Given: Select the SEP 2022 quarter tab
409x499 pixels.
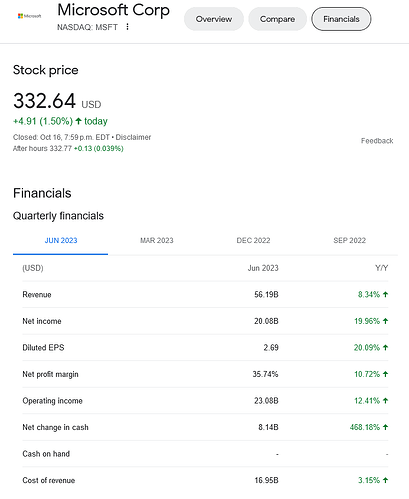Looking at the screenshot, I should 350,241.
